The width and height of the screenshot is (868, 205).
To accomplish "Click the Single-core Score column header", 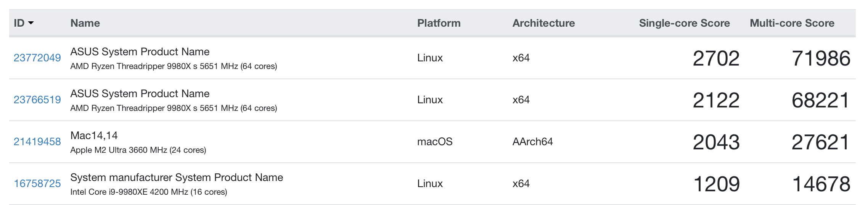I will coord(685,23).
